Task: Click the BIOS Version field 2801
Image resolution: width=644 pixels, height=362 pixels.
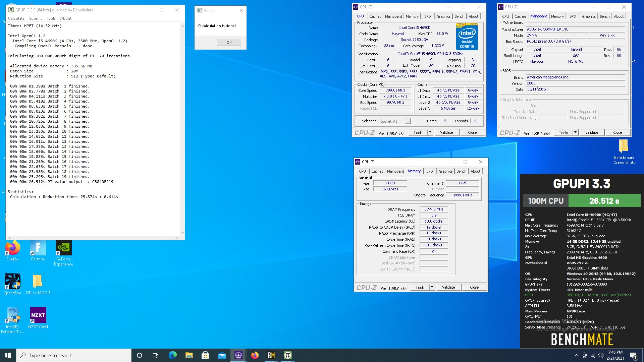Action: pyautogui.click(x=575, y=83)
